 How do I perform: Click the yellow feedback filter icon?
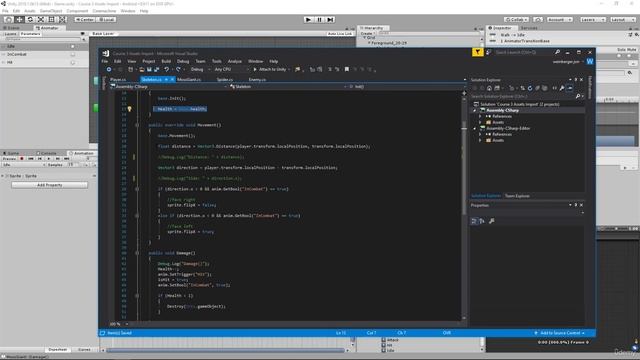tap(478, 52)
